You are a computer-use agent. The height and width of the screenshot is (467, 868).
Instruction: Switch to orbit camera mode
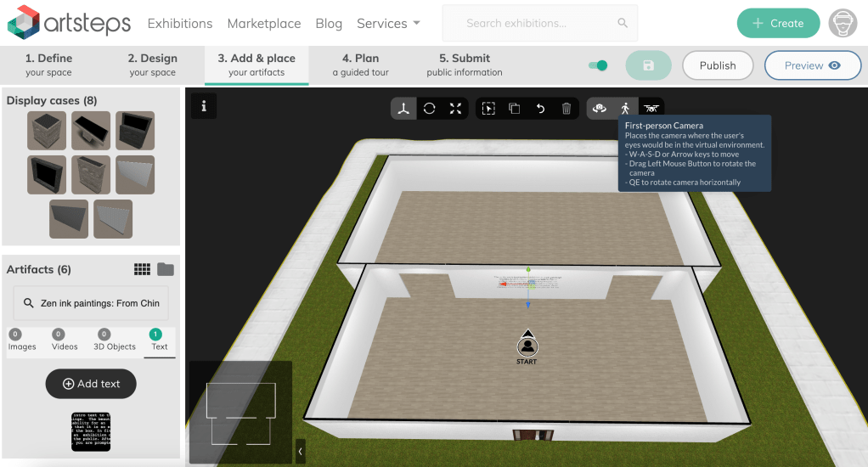[600, 109]
